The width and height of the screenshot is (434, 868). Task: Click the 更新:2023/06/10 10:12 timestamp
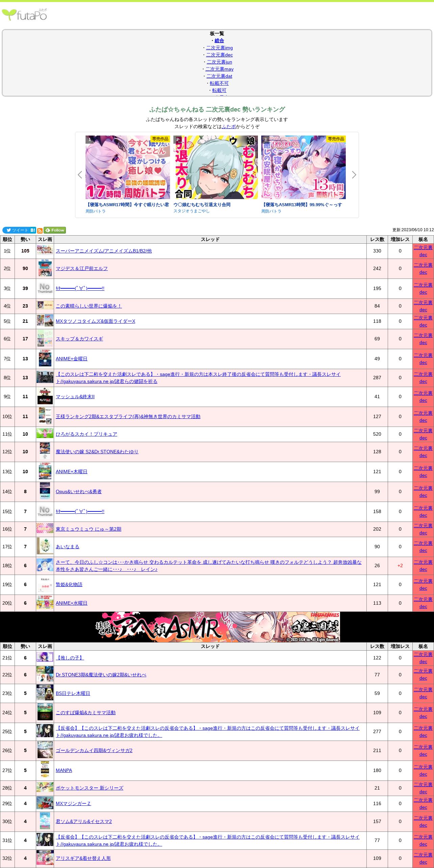pyautogui.click(x=413, y=230)
